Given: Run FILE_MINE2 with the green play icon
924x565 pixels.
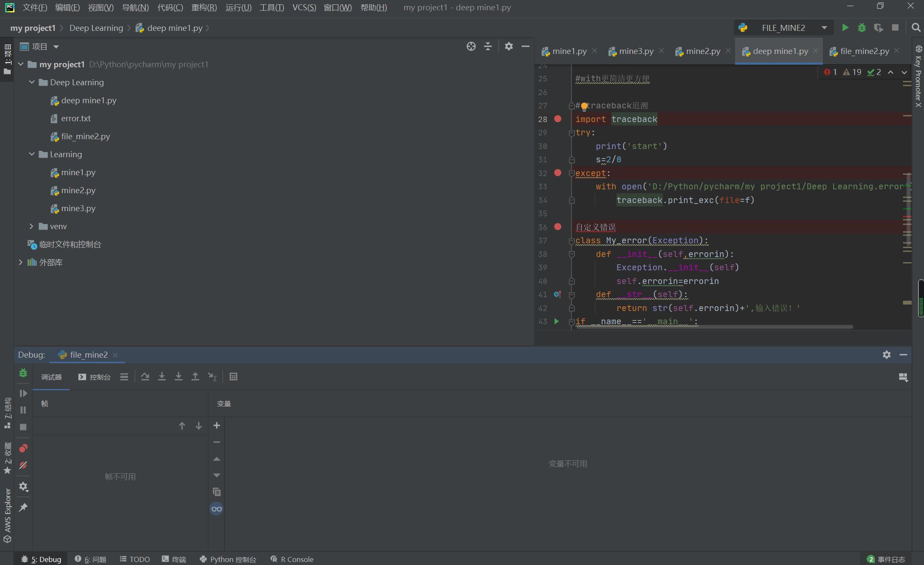Looking at the screenshot, I should (x=845, y=28).
